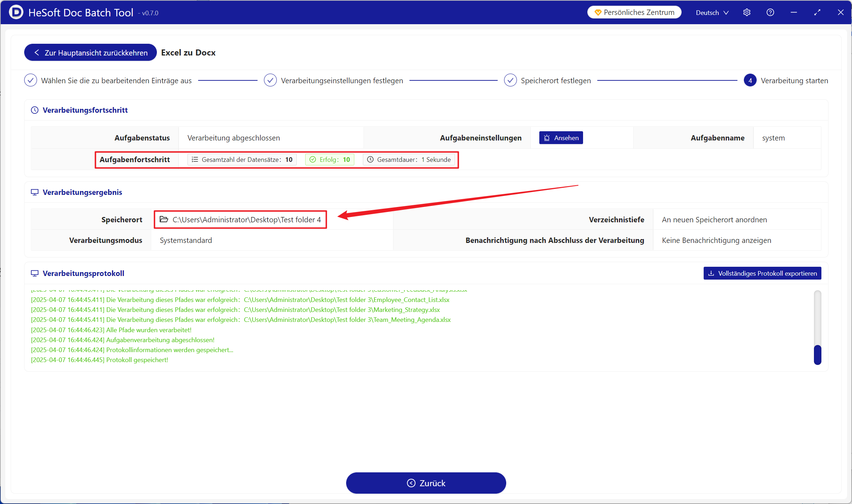Image resolution: width=852 pixels, height=504 pixels.
Task: Open the Test folder 4 storage path
Action: click(247, 220)
